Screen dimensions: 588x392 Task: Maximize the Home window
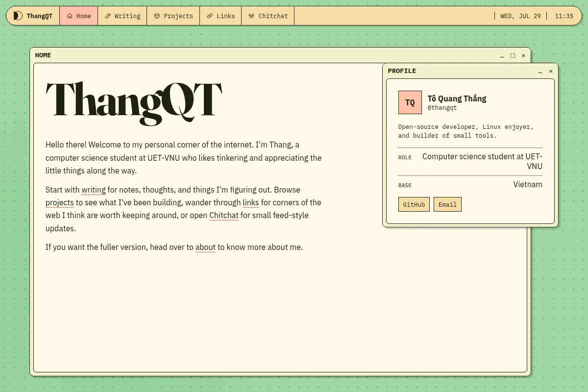point(513,55)
